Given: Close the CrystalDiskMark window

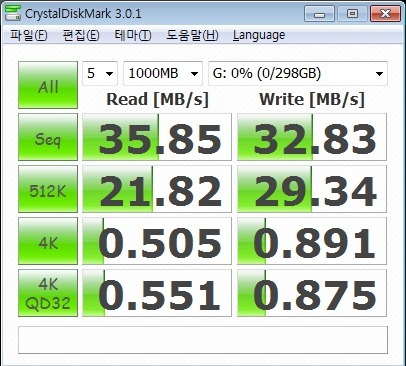Looking at the screenshot, I should [385, 14].
